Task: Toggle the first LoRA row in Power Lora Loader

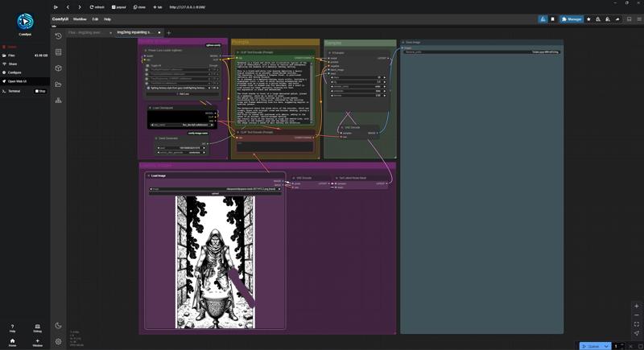Action: (x=147, y=70)
